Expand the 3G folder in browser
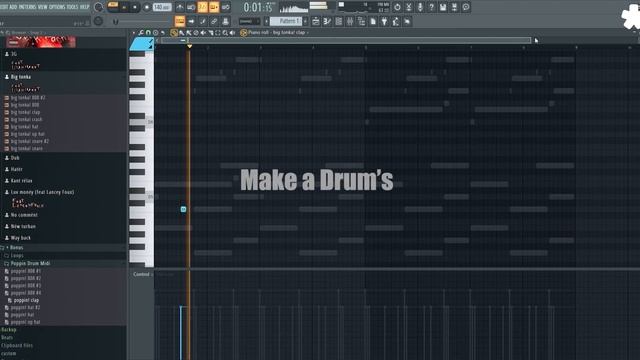The image size is (640, 360). [x=14, y=54]
